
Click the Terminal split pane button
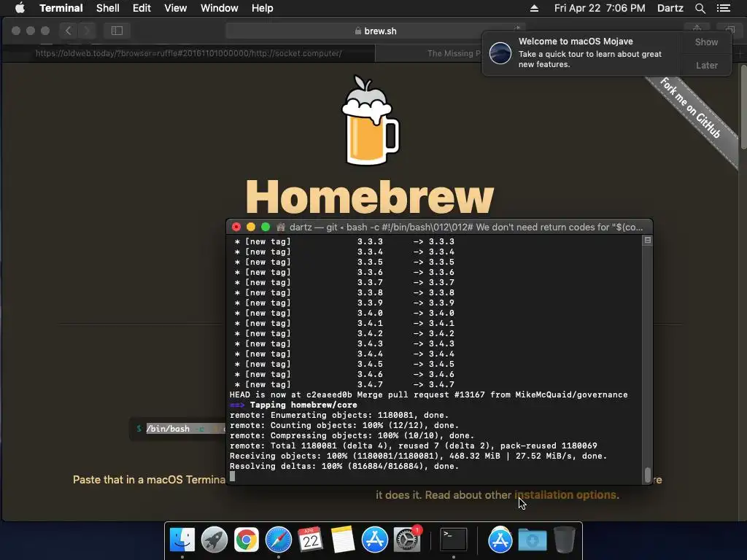648,241
